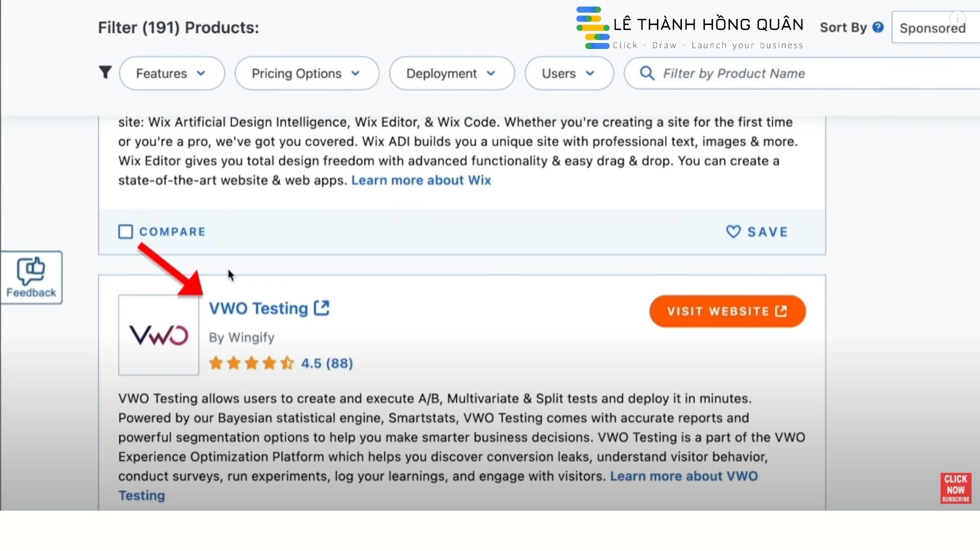The width and height of the screenshot is (980, 551).
Task: Tick the Compare checkbox for Wix
Action: [x=126, y=232]
